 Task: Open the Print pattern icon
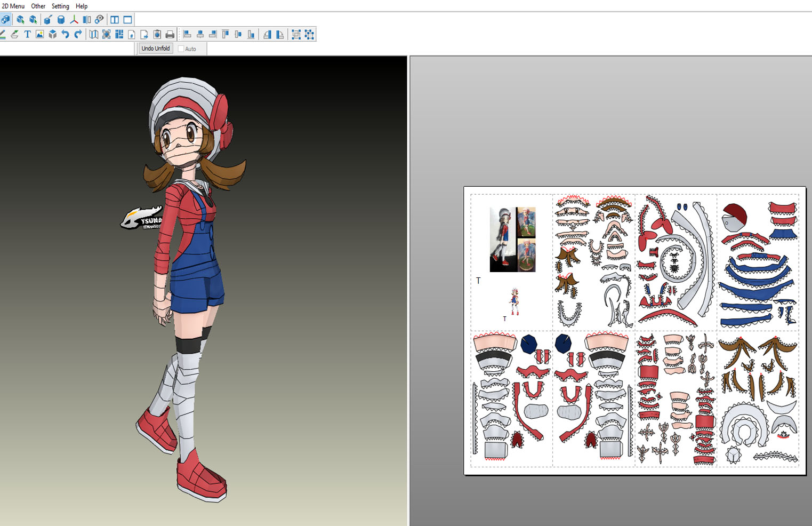pos(170,34)
